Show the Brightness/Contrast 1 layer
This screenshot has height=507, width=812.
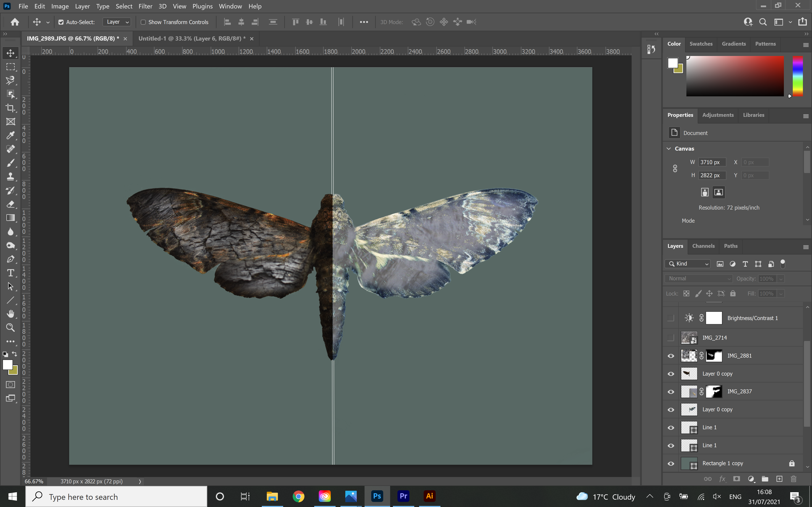(x=671, y=318)
